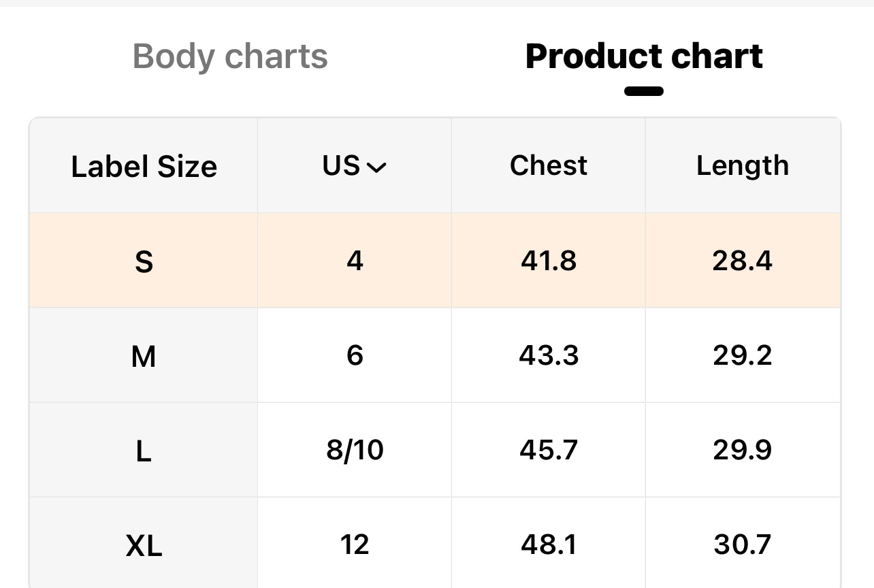Click the Label Size column header
Screen dimensions: 874x588
[x=144, y=167]
